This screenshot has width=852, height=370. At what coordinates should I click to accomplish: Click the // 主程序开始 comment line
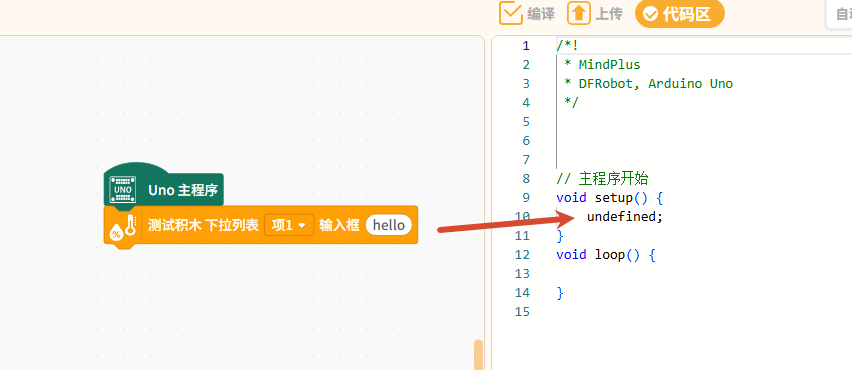602,178
